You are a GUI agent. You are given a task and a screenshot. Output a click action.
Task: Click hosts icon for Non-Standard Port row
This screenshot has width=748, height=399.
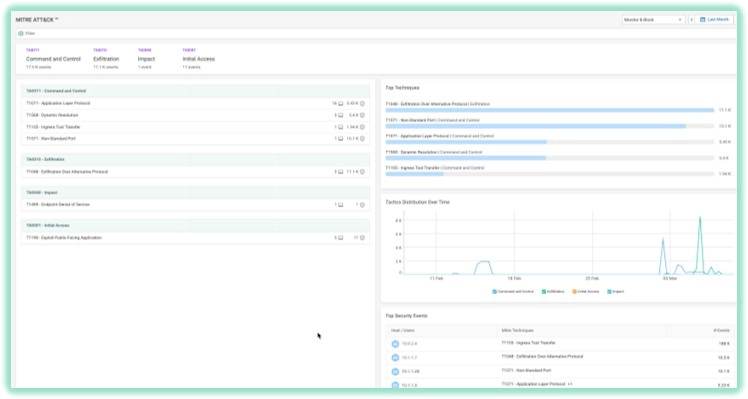(341, 138)
